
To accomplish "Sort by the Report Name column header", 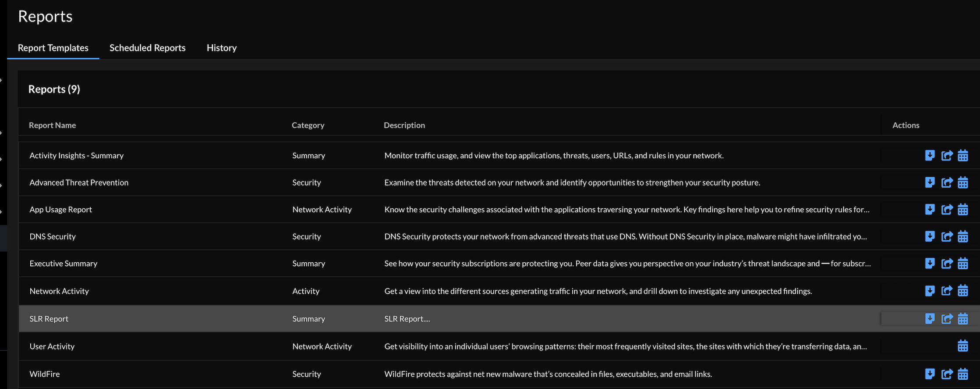I will [x=52, y=125].
